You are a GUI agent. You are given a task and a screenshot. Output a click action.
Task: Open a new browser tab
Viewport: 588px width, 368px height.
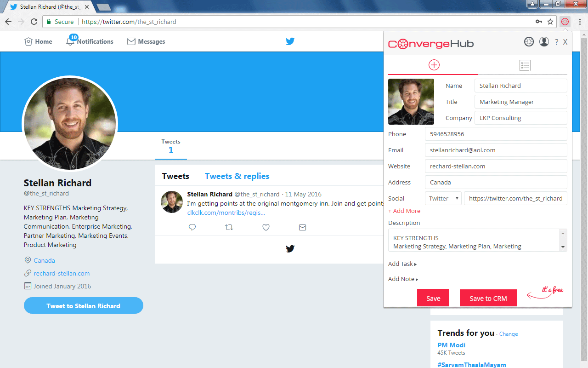pyautogui.click(x=104, y=7)
